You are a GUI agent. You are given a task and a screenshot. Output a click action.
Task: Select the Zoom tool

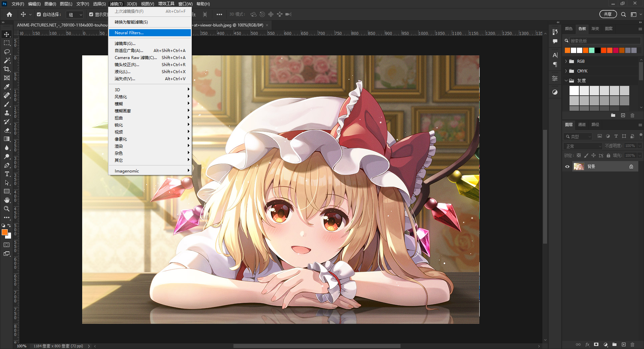coord(7,209)
